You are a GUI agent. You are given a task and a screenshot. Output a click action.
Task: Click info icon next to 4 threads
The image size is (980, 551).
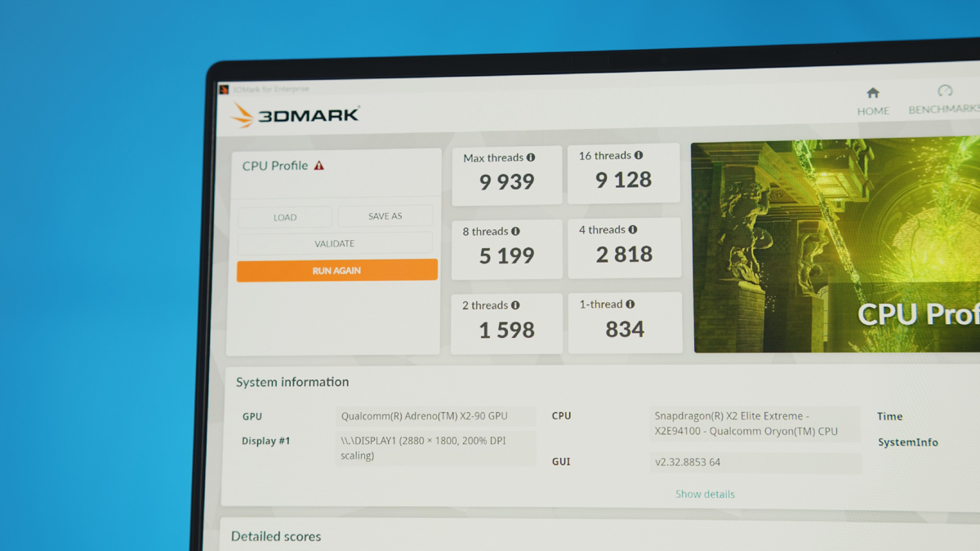coord(633,230)
